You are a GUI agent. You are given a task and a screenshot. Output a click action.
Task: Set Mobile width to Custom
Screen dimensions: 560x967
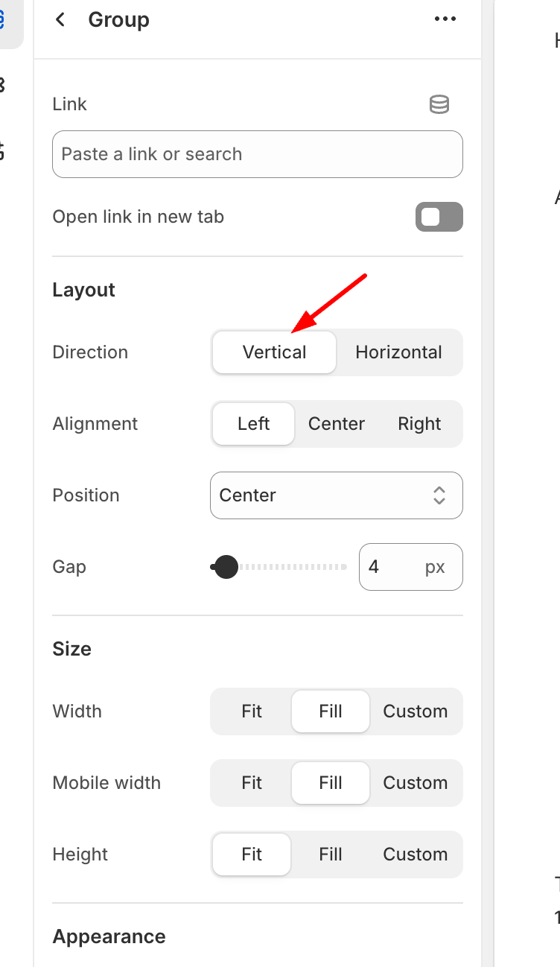click(x=415, y=783)
